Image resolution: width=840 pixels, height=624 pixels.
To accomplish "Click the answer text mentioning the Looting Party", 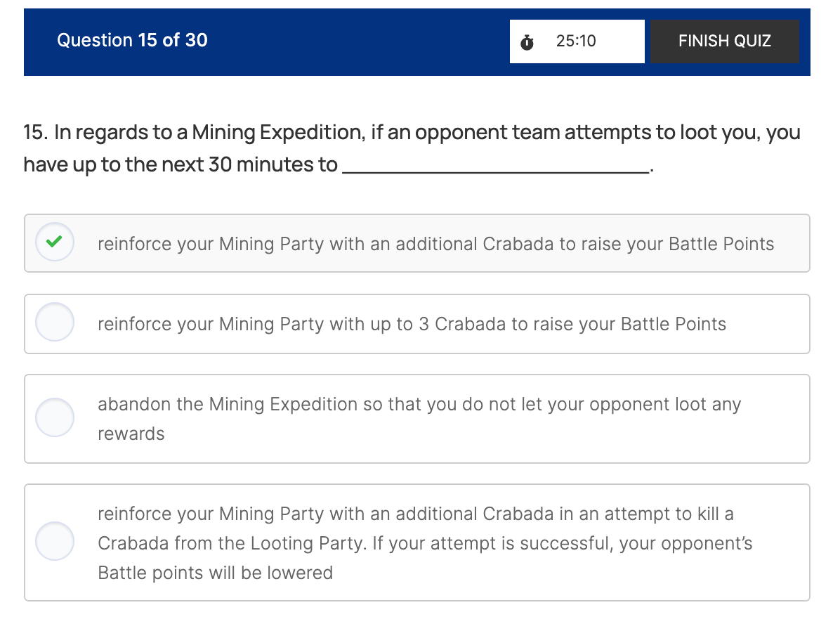I will coord(425,543).
